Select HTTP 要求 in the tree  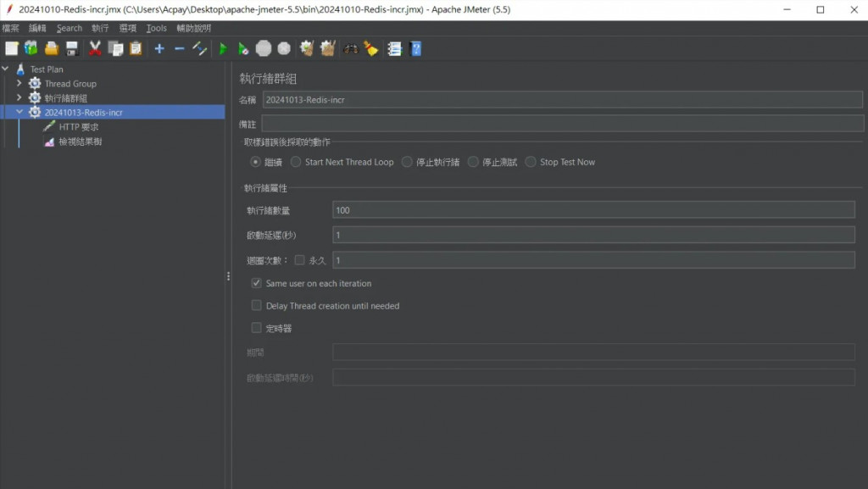79,126
